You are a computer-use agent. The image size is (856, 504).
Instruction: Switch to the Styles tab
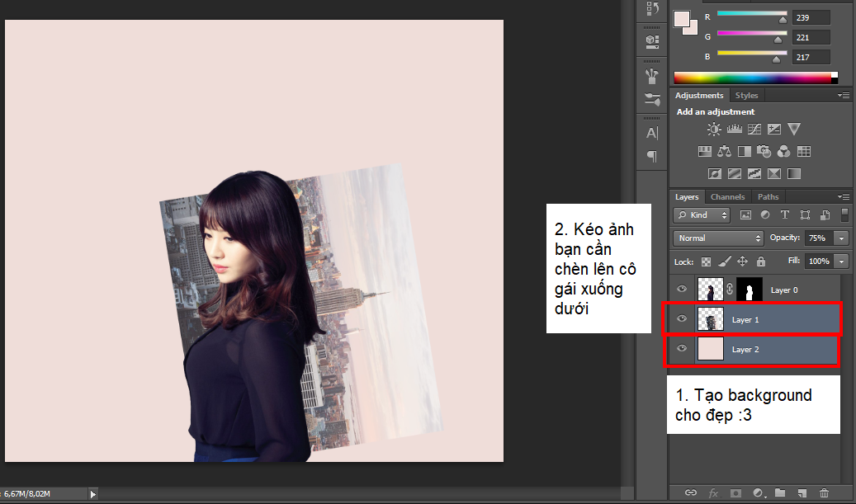746,96
